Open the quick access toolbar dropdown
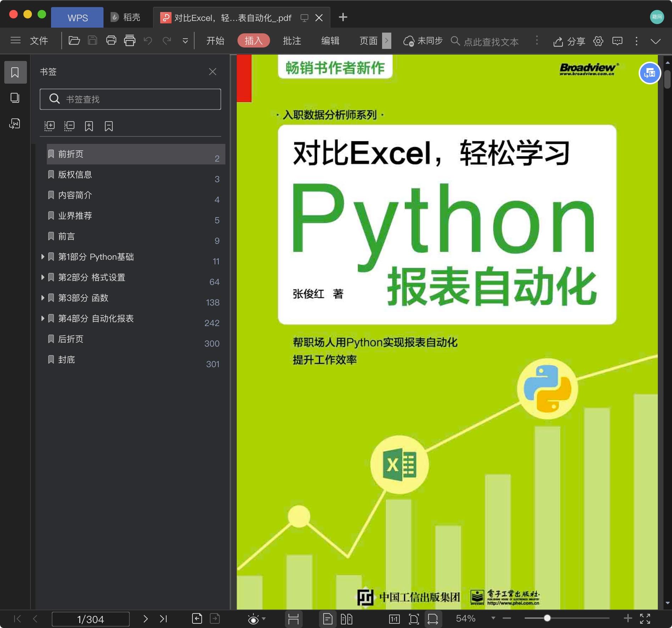The width and height of the screenshot is (672, 628). click(185, 41)
